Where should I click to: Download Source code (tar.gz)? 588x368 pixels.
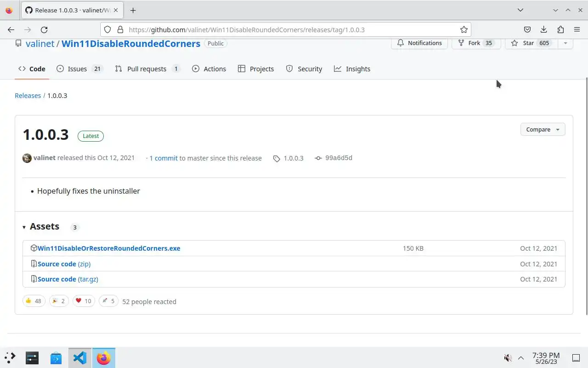(x=68, y=279)
